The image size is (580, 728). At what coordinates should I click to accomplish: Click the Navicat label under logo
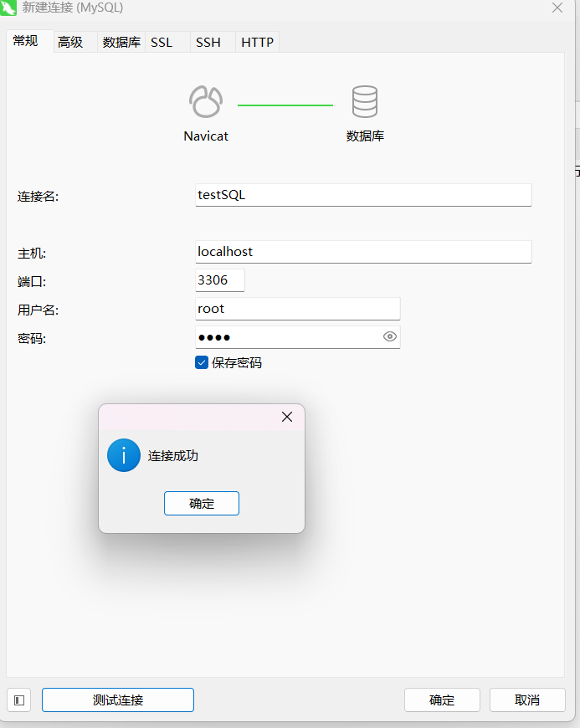click(206, 136)
